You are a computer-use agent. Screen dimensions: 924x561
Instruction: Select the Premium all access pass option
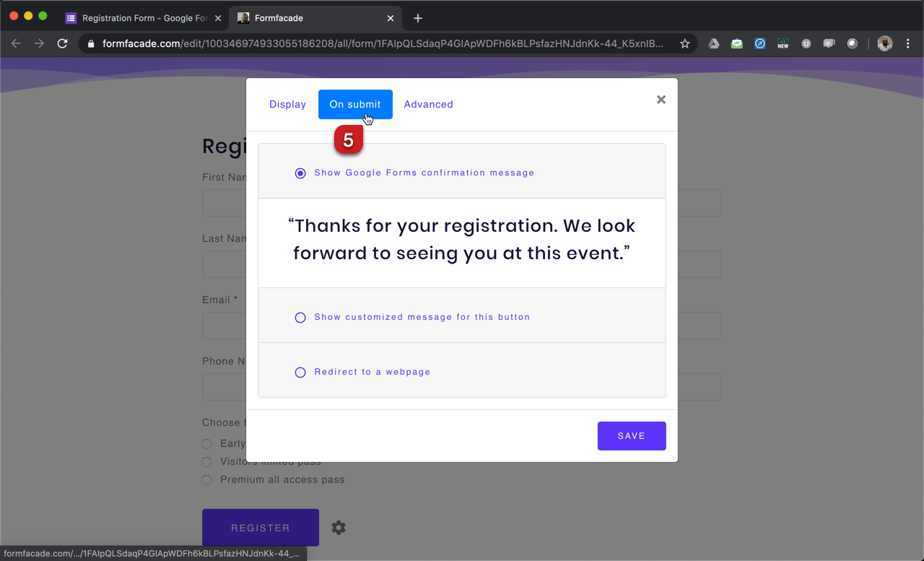(x=206, y=480)
